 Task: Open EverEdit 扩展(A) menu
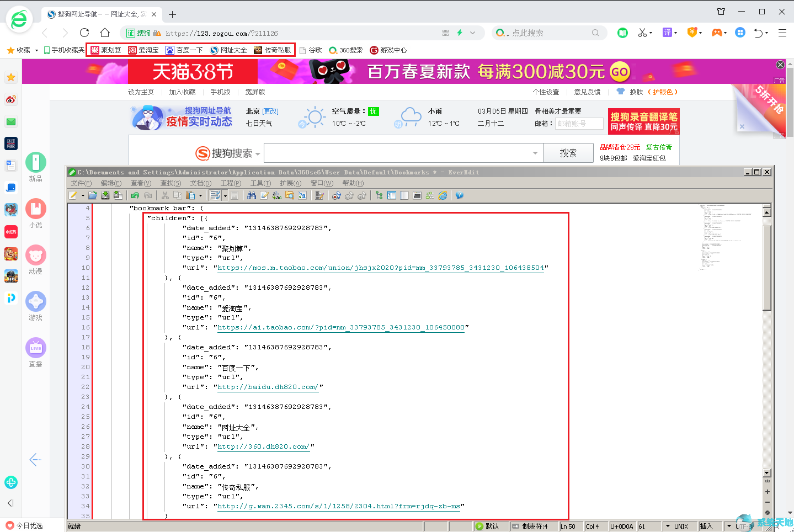tap(290, 183)
